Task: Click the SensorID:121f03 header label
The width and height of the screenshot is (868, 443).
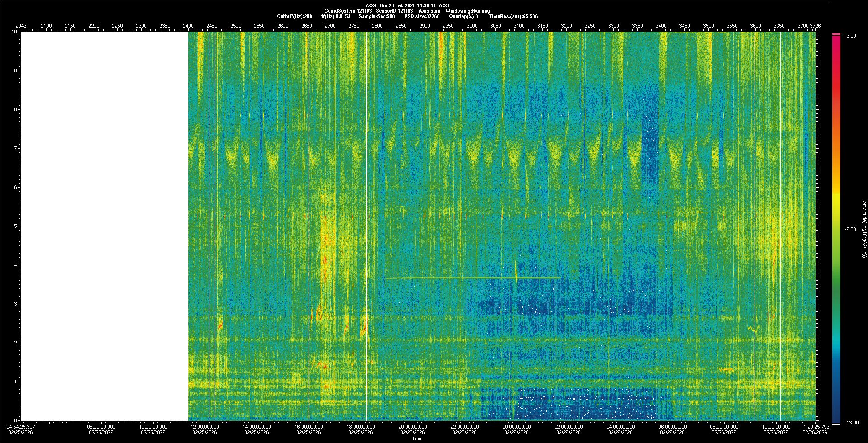Action: click(394, 11)
